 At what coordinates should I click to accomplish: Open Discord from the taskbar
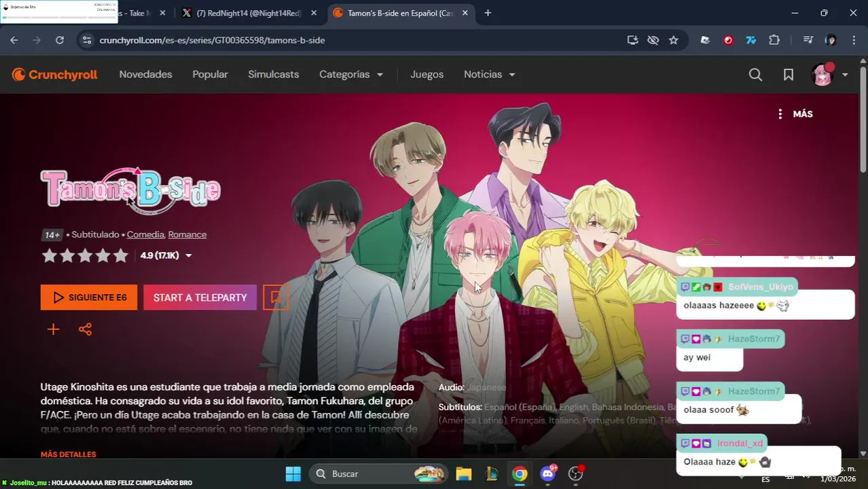[x=547, y=473]
